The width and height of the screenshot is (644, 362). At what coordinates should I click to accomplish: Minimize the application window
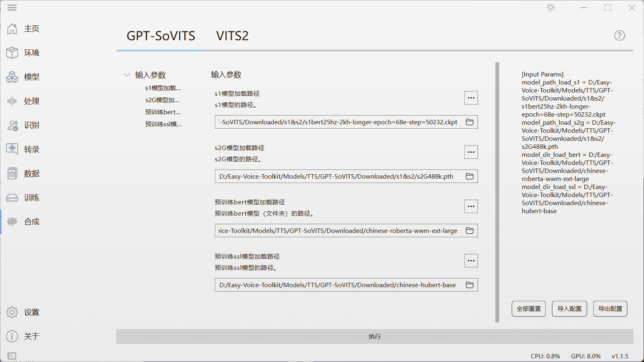coord(584,8)
